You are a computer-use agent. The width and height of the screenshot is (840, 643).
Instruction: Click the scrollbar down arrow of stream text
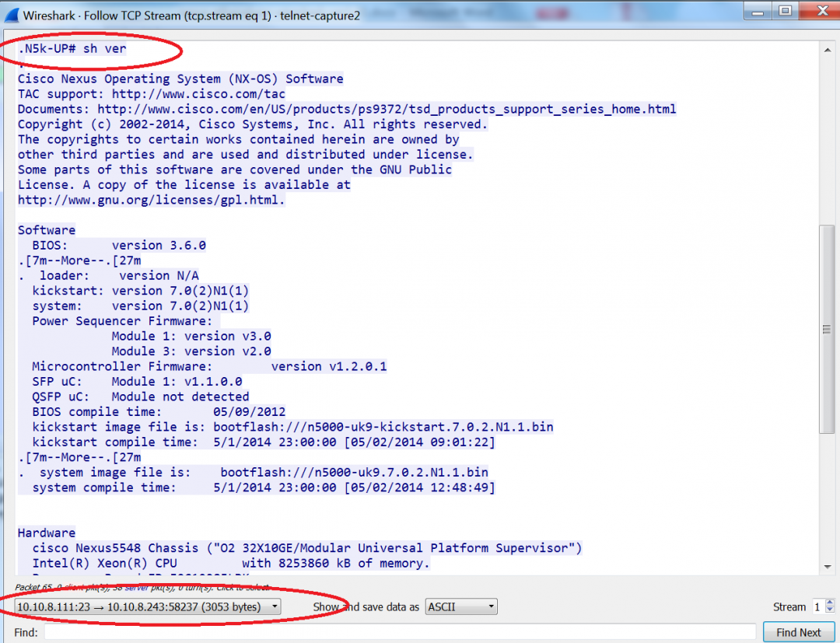tap(827, 567)
